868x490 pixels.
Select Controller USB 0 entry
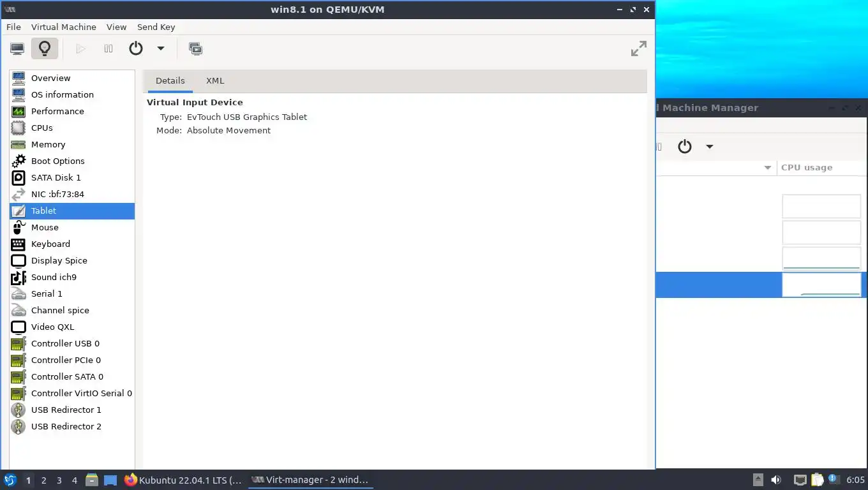(x=72, y=343)
